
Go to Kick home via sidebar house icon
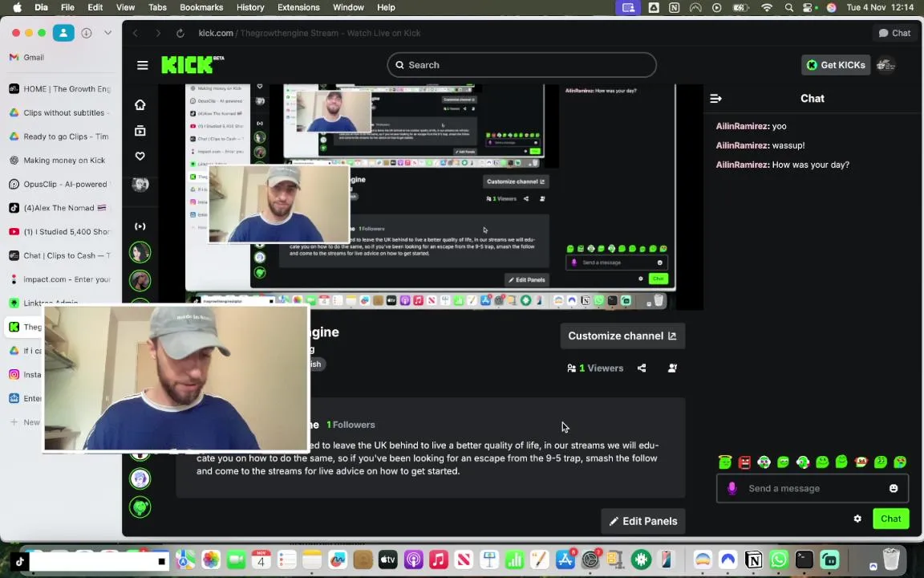coord(140,105)
